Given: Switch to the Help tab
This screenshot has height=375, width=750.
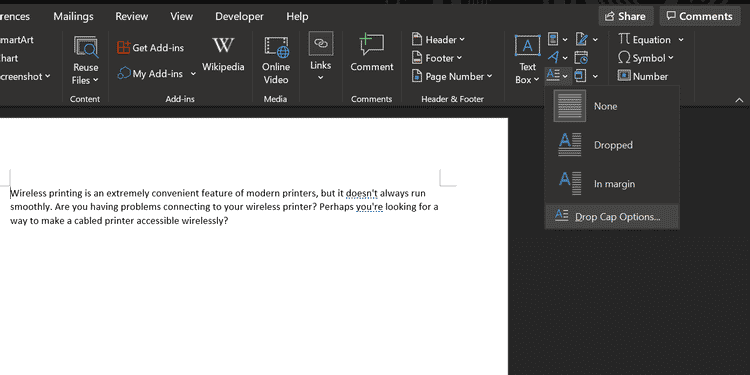Looking at the screenshot, I should [x=297, y=16].
